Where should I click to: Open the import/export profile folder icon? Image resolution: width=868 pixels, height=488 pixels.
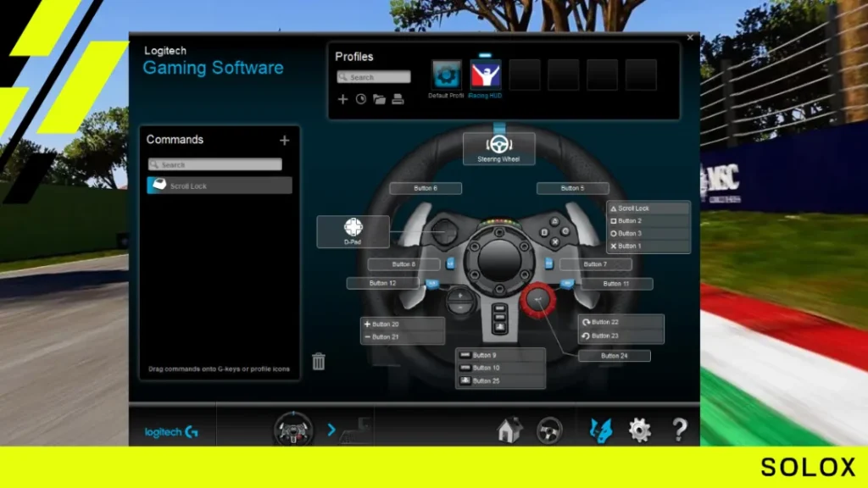click(379, 99)
